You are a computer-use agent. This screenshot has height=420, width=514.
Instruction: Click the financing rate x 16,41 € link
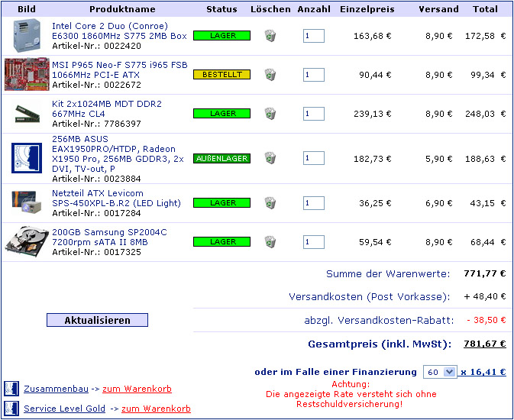[483, 372]
